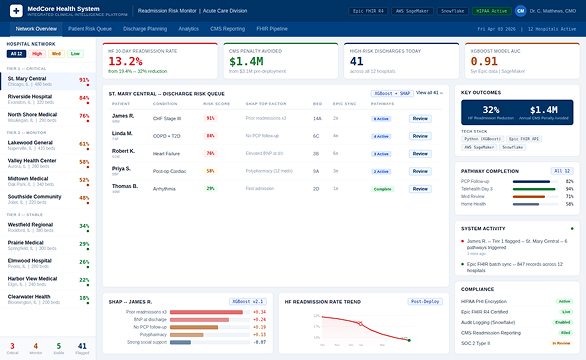Open the Patient Risk Queue tab
This screenshot has height=360, width=586.
pos(90,29)
